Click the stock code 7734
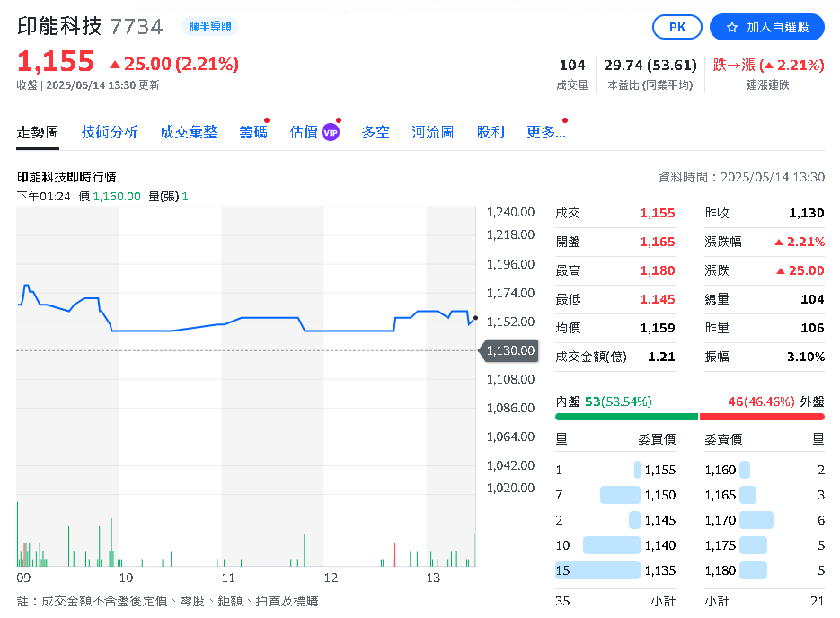 pos(137,27)
